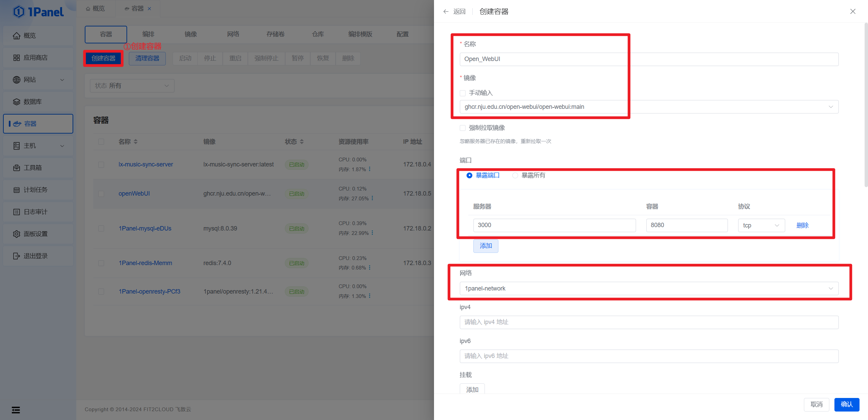Open the 状态 所有 filter dropdown
This screenshot has width=868, height=420.
(132, 86)
